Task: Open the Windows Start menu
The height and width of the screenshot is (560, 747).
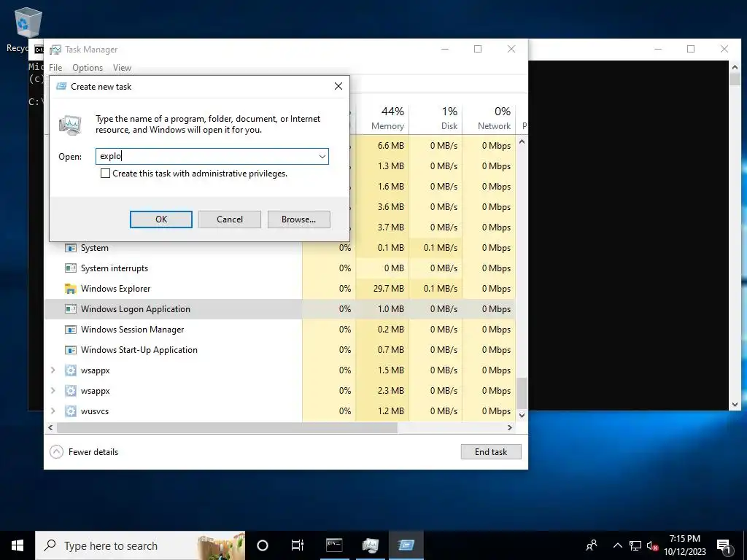Action: pos(18,545)
